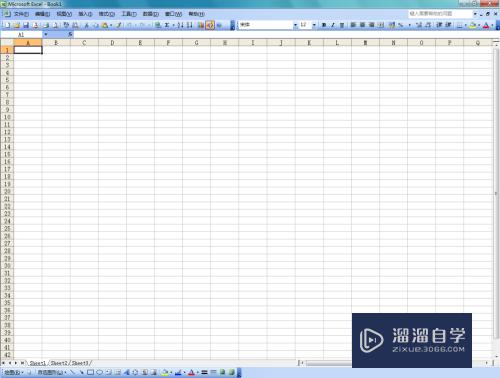The width and height of the screenshot is (500, 378).
Task: Toggle Bold formatting
Action: [324, 25]
